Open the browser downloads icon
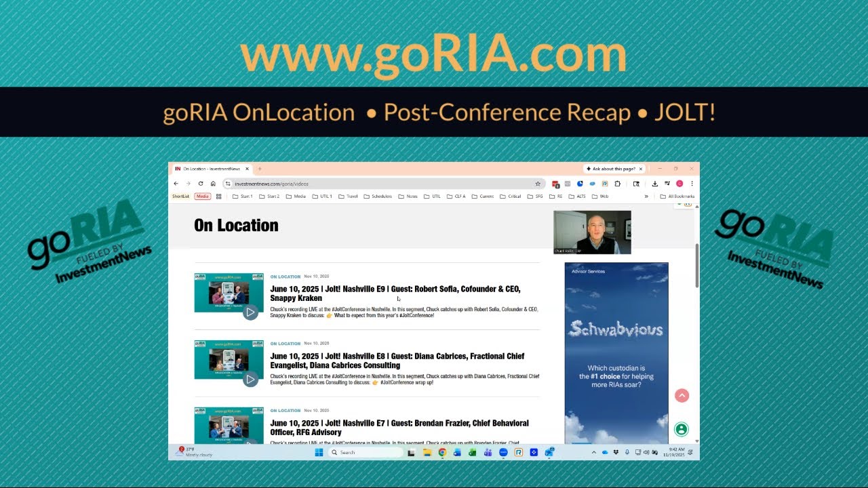This screenshot has width=868, height=488. coord(655,184)
